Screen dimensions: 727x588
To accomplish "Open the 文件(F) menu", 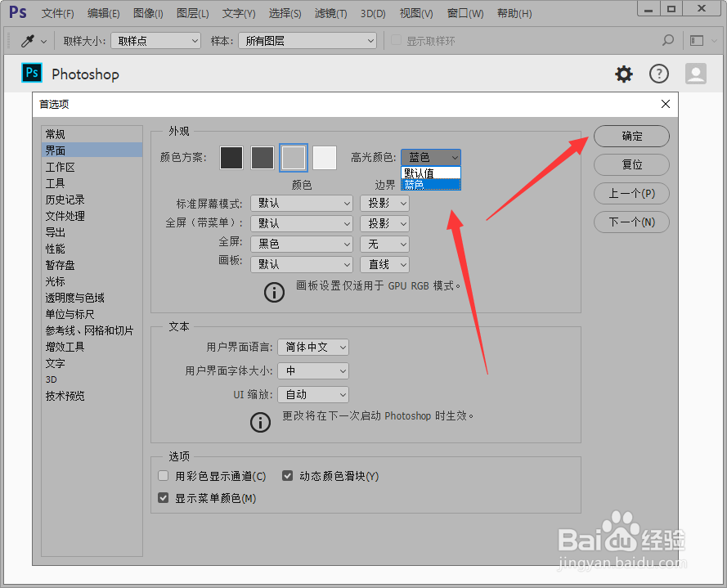I will tap(57, 13).
